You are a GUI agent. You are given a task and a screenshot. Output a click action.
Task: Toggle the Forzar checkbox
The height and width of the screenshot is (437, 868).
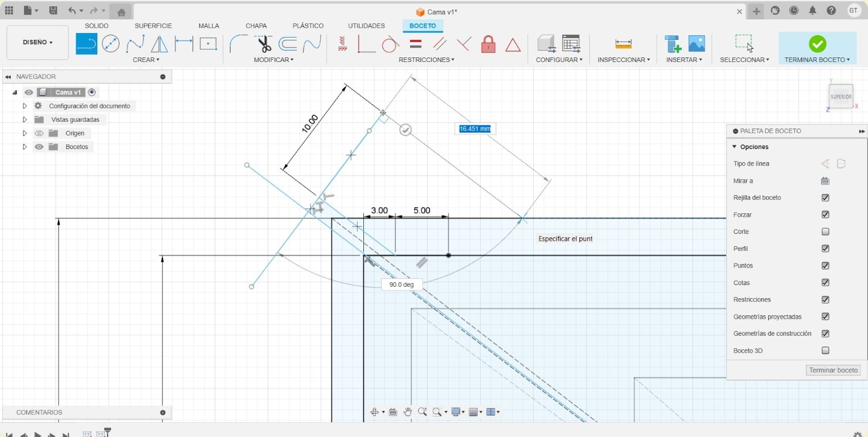pos(825,215)
